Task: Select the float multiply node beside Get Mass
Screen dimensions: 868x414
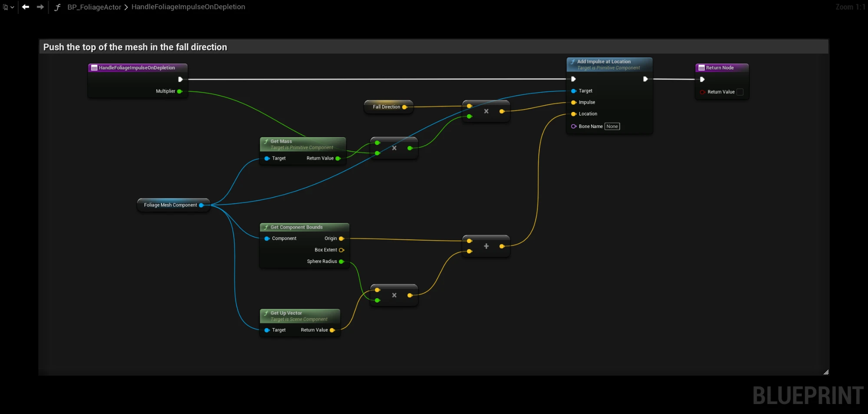Action: (394, 148)
